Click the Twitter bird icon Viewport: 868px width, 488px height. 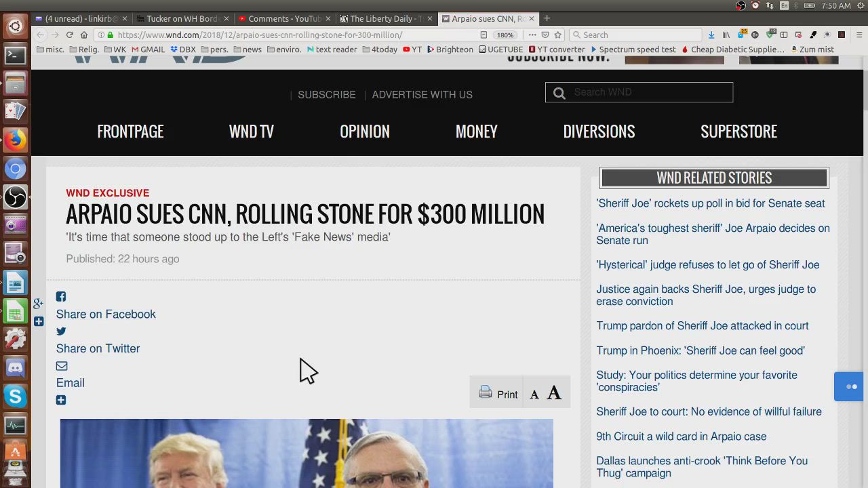[x=61, y=331]
